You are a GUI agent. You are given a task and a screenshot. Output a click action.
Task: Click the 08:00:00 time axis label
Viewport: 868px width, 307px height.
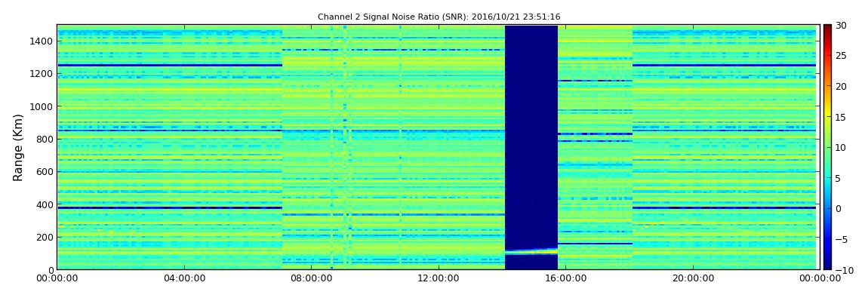310,279
